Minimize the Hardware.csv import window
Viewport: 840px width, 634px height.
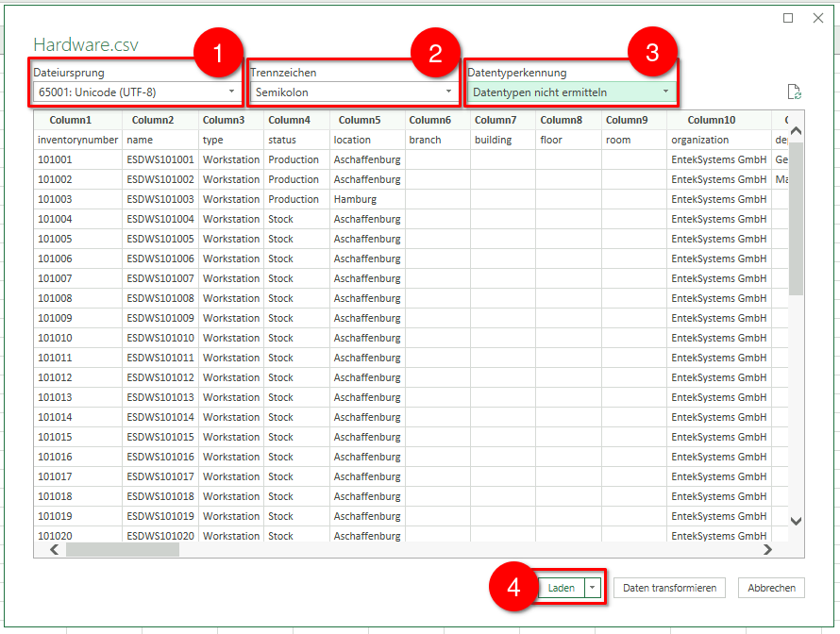pyautogui.click(x=788, y=17)
